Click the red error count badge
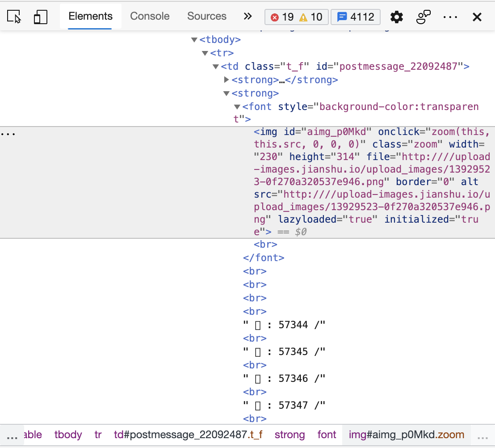 click(282, 17)
